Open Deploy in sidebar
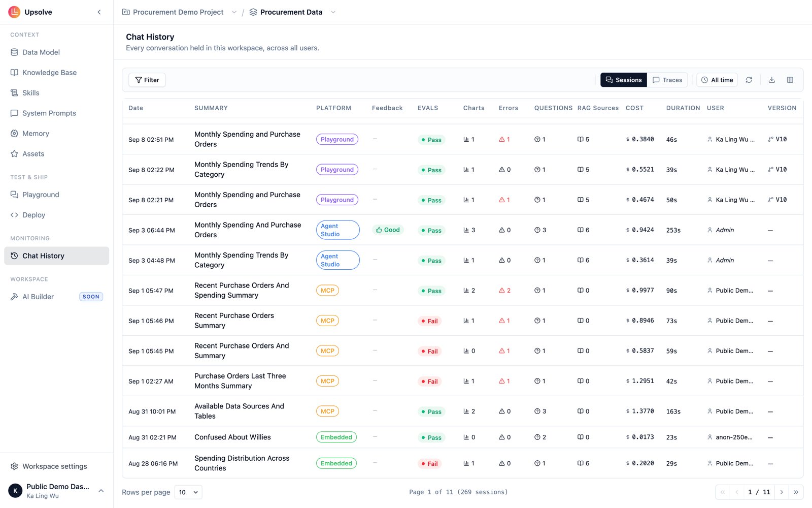The image size is (812, 508). click(x=56, y=215)
